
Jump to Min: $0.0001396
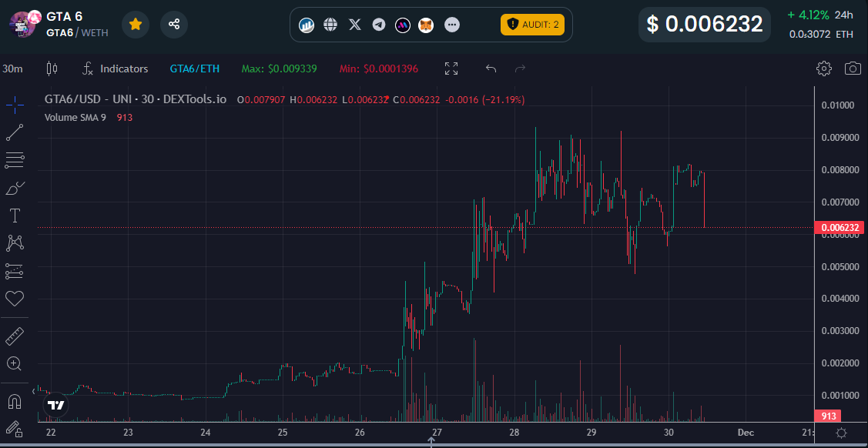point(378,69)
